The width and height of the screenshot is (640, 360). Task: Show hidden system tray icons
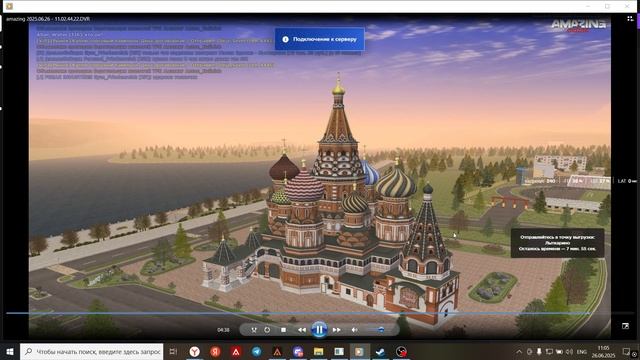click(519, 351)
